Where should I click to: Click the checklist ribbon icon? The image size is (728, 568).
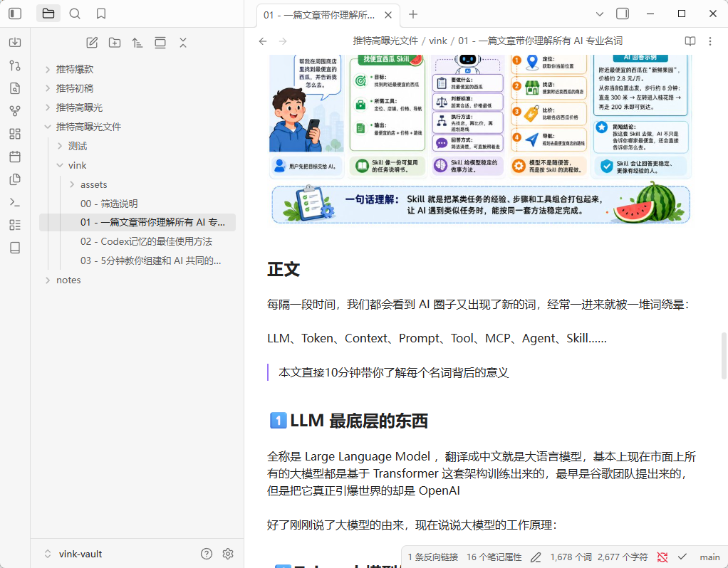point(15,225)
